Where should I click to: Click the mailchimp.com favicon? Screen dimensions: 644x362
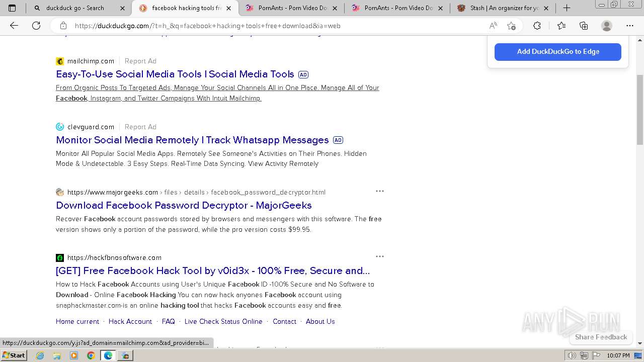coord(60,61)
